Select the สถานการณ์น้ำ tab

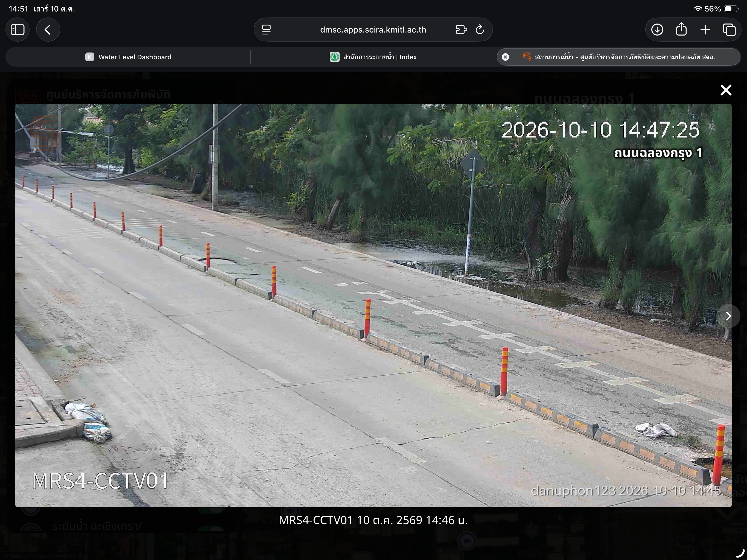(x=618, y=57)
